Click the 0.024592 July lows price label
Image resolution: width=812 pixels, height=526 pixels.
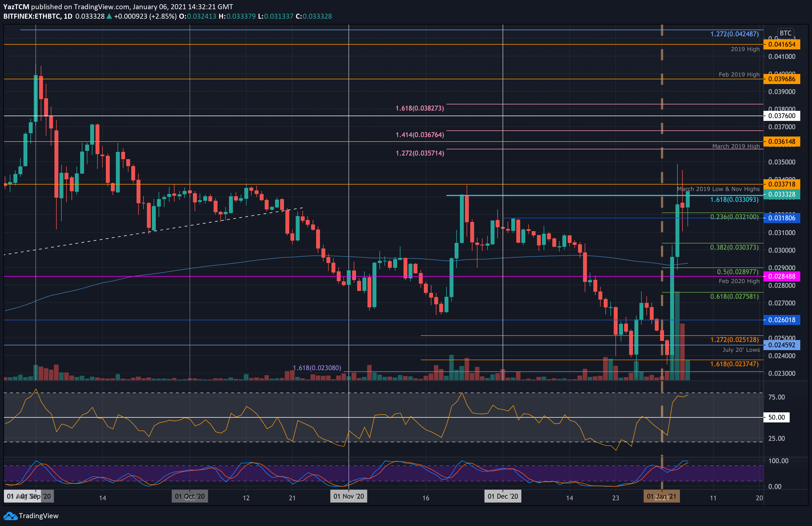pos(781,345)
